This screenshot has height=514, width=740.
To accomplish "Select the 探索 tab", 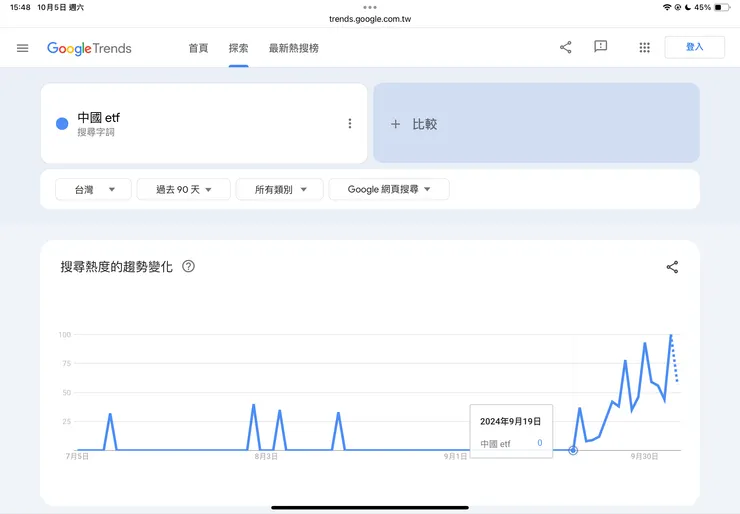I will tap(238, 48).
